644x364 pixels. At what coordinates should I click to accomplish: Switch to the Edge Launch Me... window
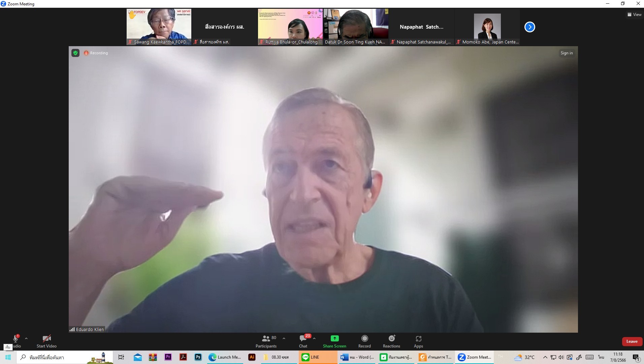[x=225, y=357]
